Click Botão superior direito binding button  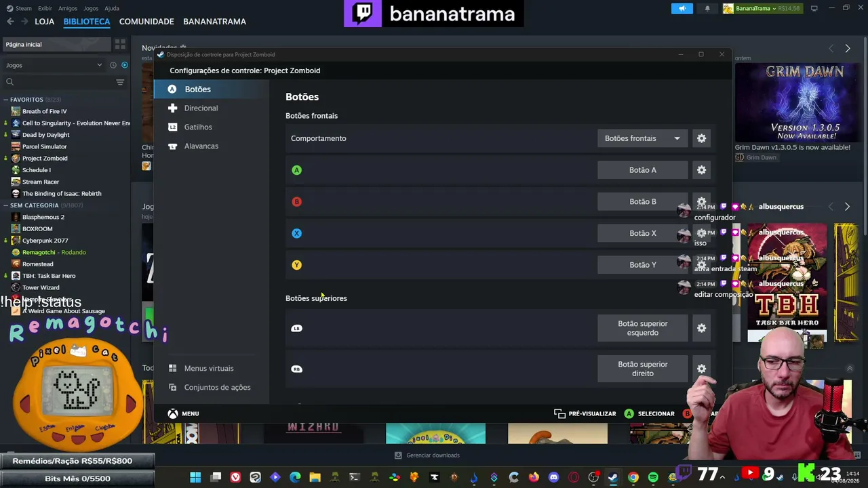point(642,369)
